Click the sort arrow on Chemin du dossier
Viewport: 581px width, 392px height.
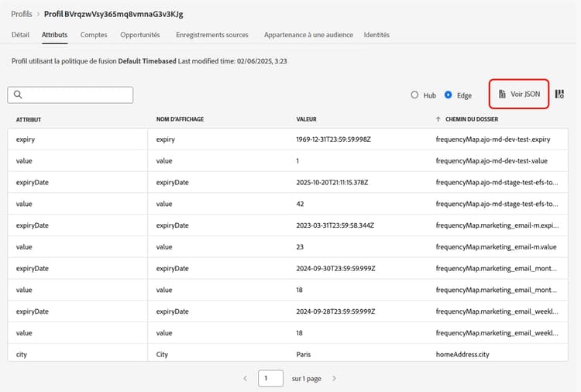pyautogui.click(x=438, y=119)
